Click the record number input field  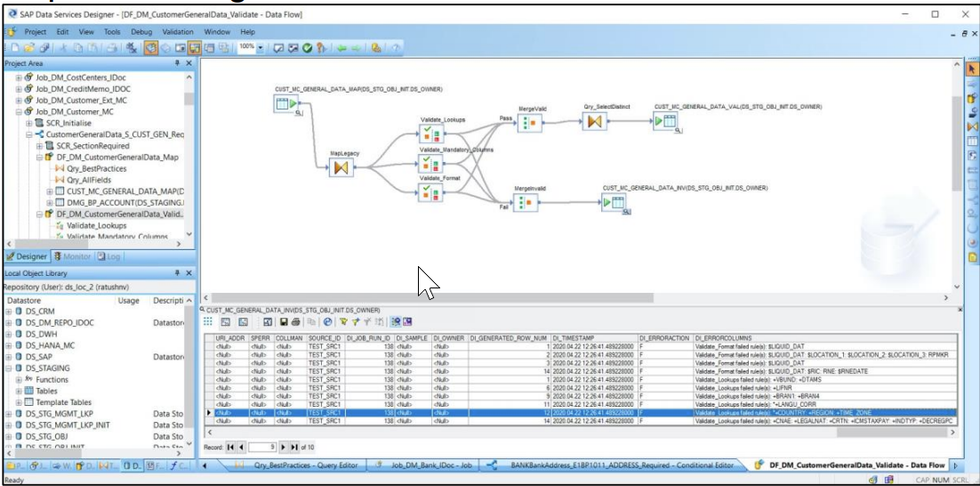coord(262,447)
